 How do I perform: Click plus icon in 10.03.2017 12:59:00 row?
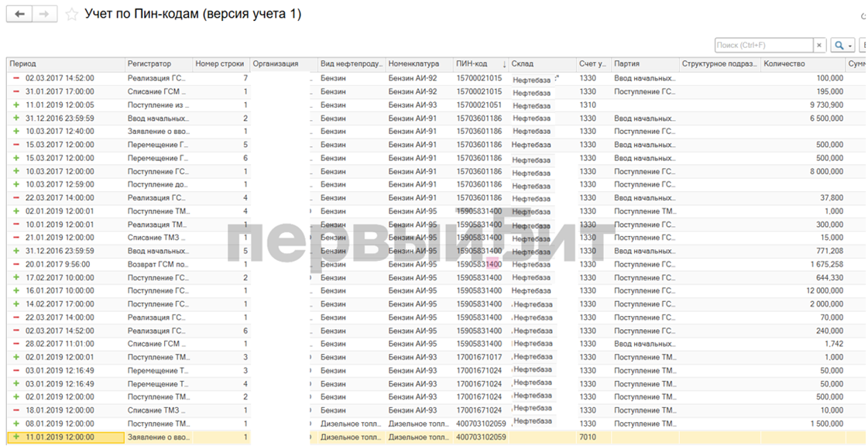coord(16,184)
